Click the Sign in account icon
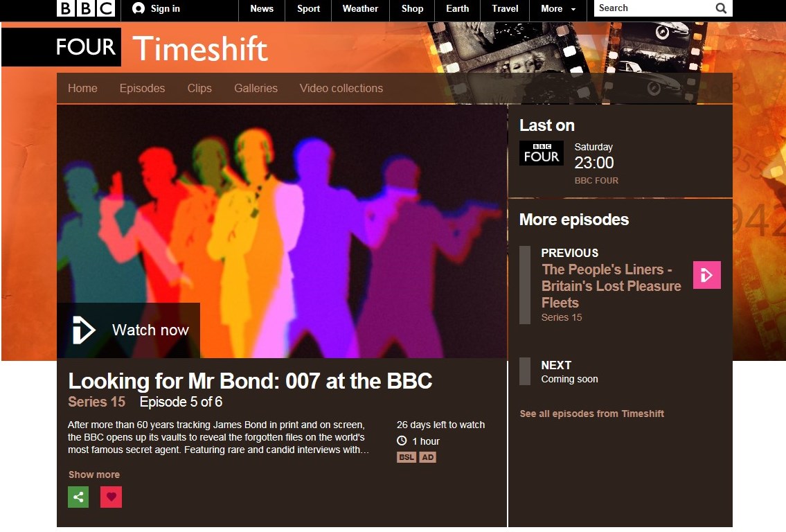 (139, 8)
